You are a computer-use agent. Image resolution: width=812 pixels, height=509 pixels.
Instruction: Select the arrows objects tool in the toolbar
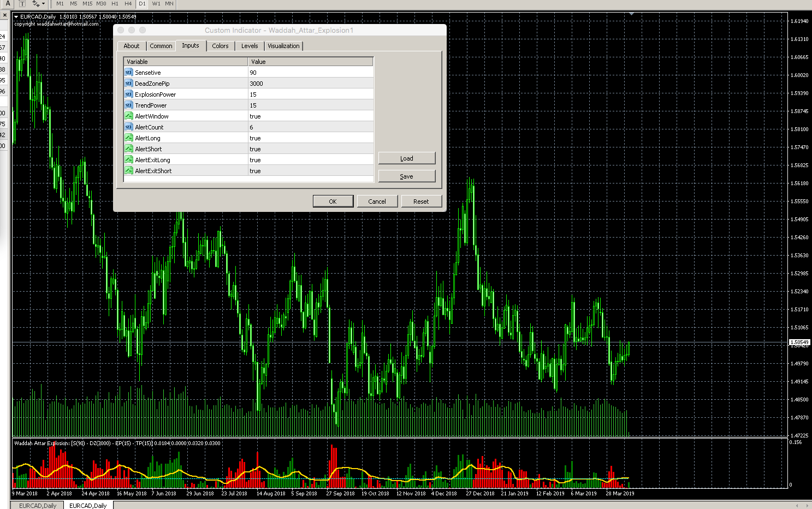click(x=35, y=4)
